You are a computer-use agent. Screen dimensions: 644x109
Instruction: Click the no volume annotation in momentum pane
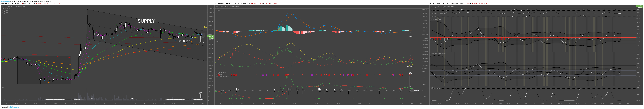point(417,90)
